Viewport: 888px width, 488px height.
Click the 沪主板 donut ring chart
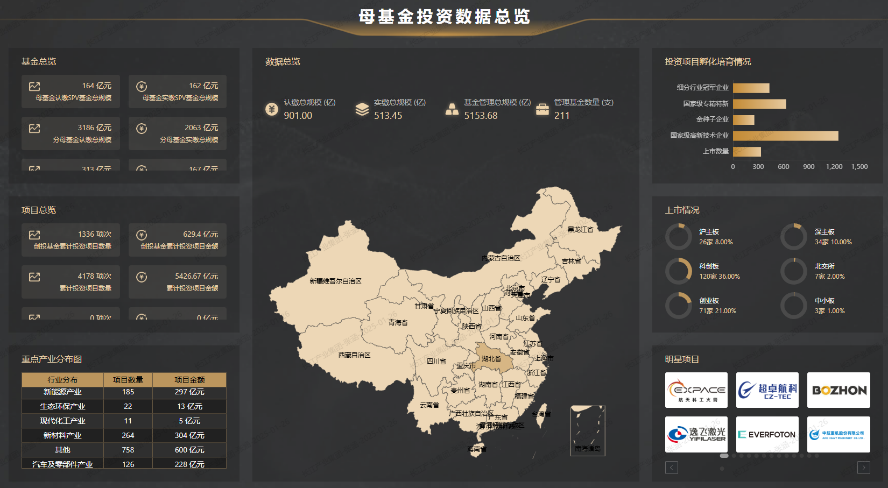(x=678, y=236)
